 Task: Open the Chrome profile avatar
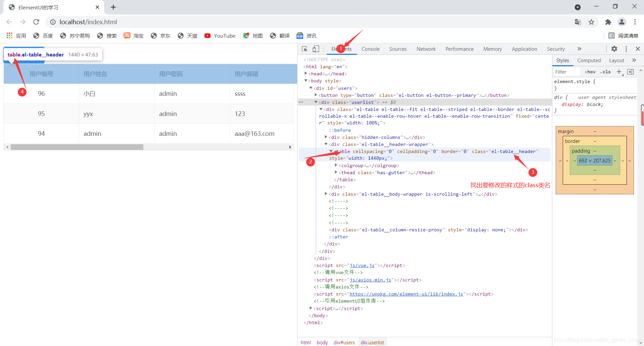coord(622,22)
